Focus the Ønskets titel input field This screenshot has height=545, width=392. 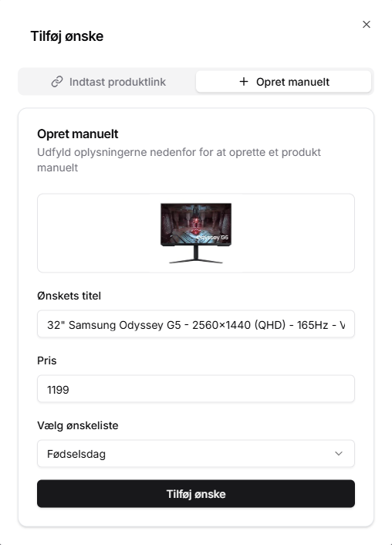click(x=196, y=324)
